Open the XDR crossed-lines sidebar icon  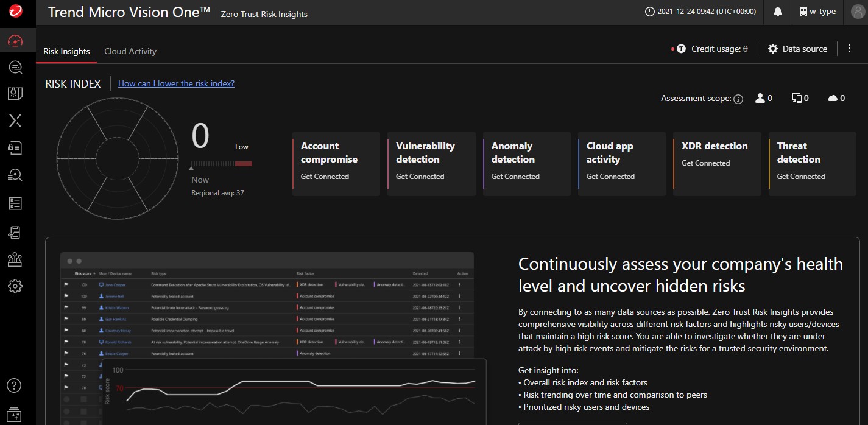[x=15, y=121]
